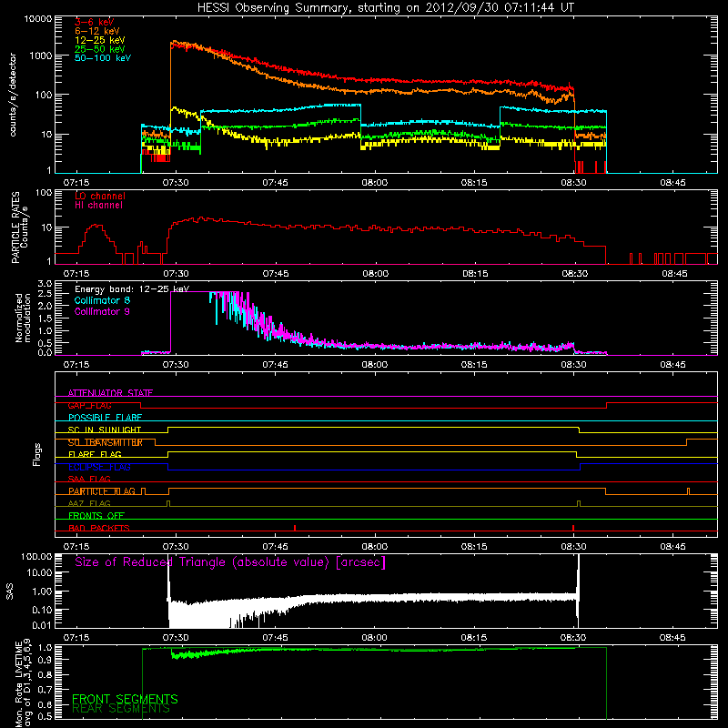Click the 0.01 tick on SAS axis

(42, 625)
